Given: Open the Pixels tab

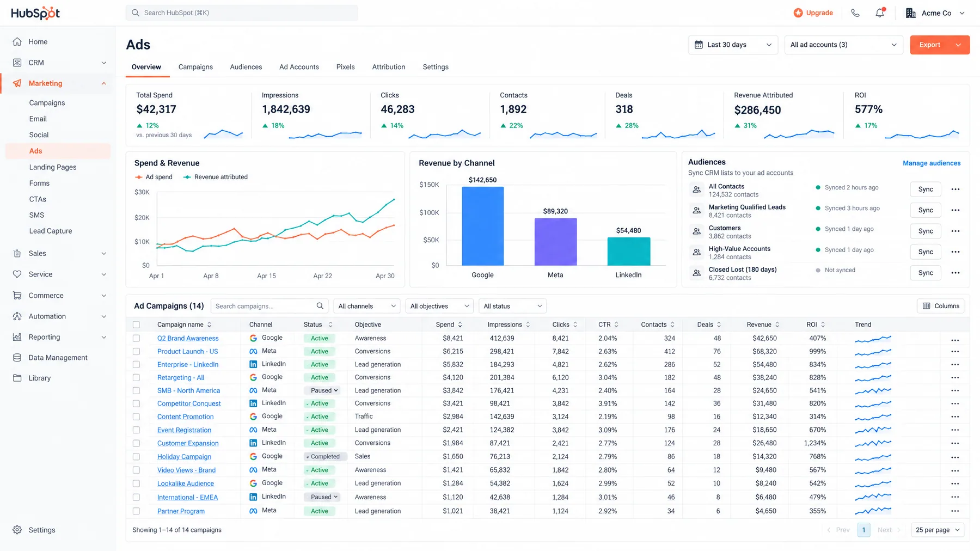Looking at the screenshot, I should [x=345, y=67].
